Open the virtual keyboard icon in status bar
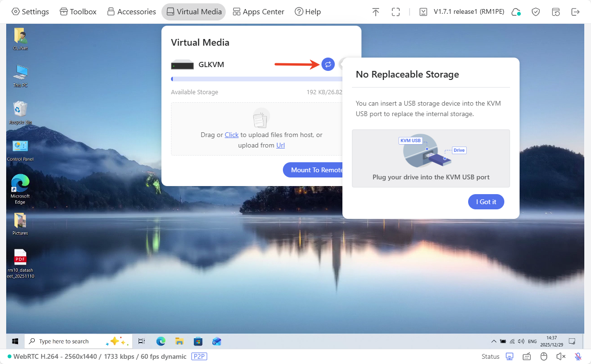591x364 pixels. [527, 356]
